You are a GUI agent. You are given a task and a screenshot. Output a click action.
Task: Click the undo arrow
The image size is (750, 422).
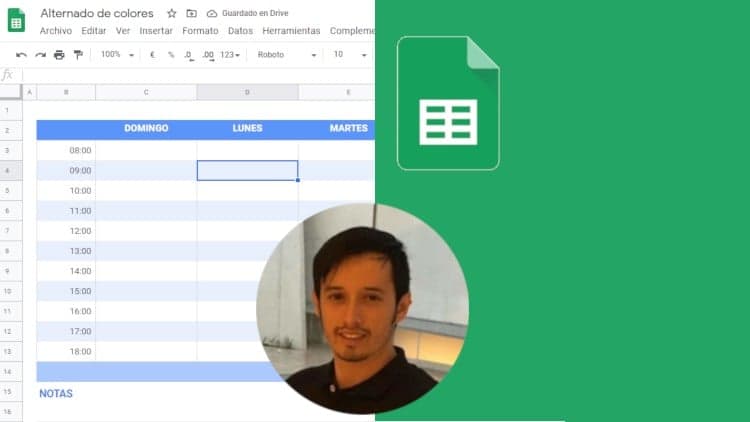click(21, 55)
